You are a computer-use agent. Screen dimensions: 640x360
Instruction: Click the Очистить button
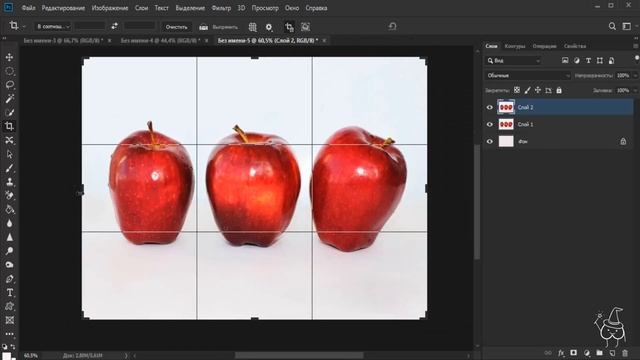[176, 27]
